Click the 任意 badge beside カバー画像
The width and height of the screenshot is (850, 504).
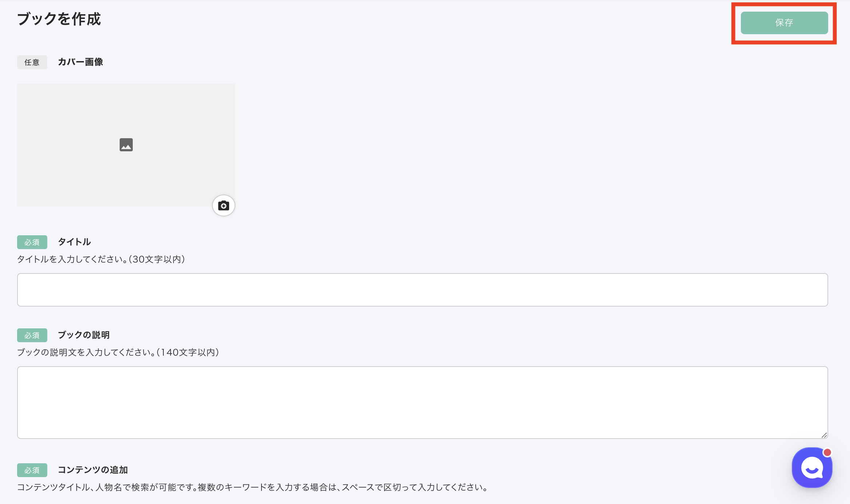pyautogui.click(x=32, y=62)
